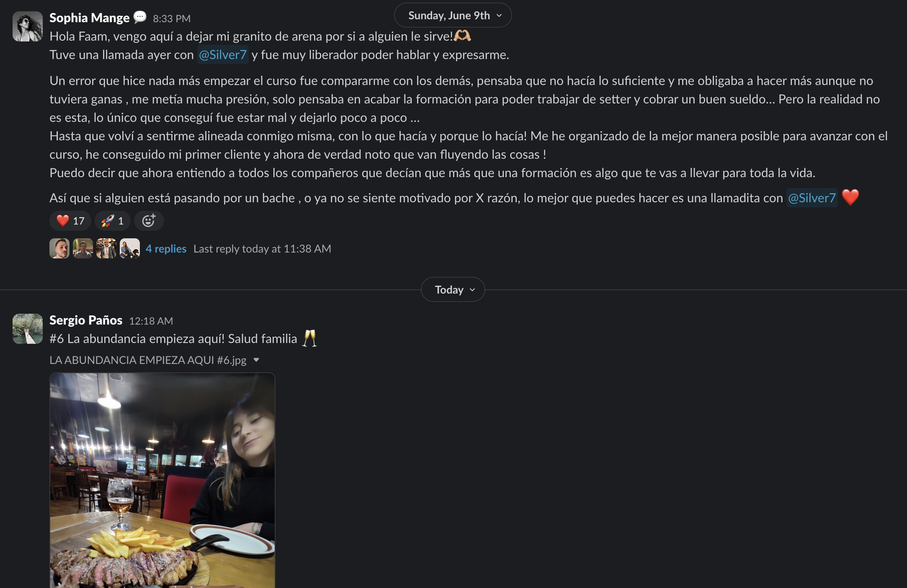Click the first @Silver7 mention
This screenshot has width=907, height=588.
[223, 55]
